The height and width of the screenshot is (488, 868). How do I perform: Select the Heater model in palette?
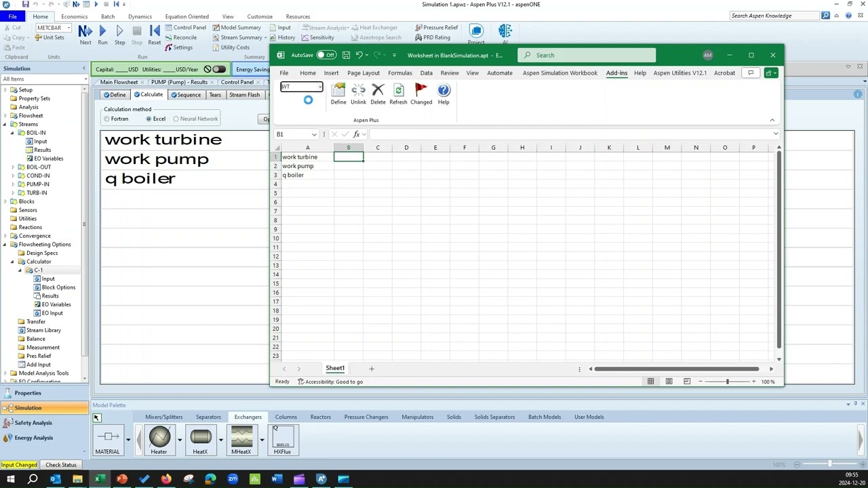159,440
